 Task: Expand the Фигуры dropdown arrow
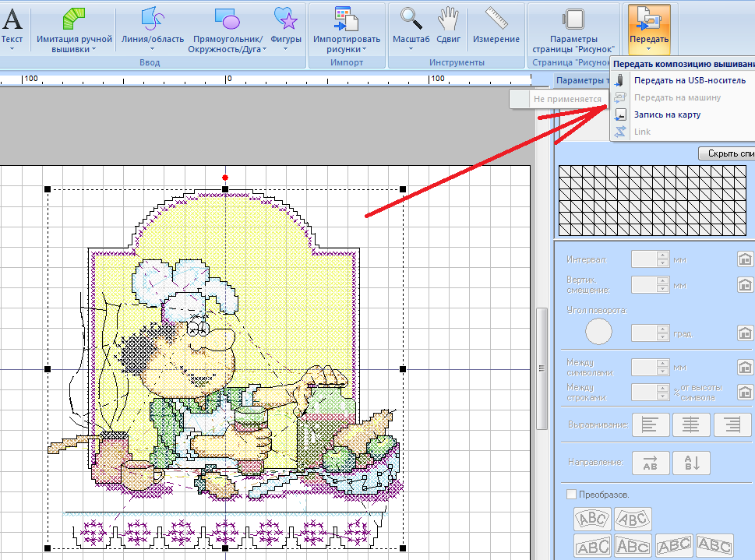pos(285,48)
